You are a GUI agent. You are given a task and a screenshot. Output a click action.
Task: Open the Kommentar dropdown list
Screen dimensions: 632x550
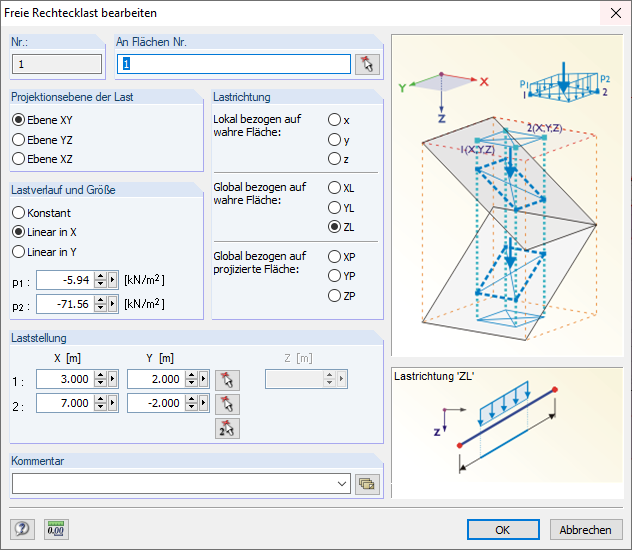point(342,484)
